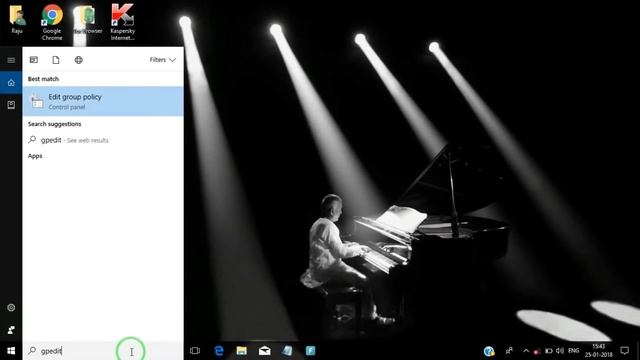Viewport: 640px width, 360px height.
Task: Filter results by Documents icon
Action: coord(56,60)
